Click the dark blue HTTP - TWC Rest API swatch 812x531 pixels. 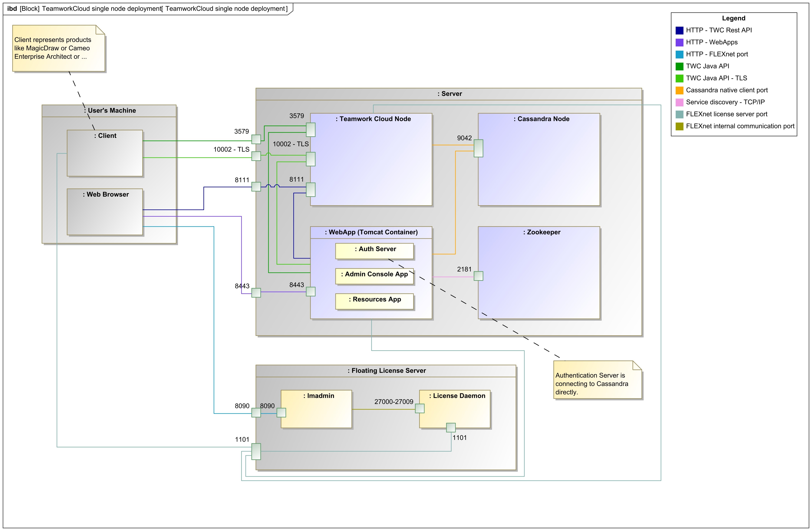tap(679, 30)
